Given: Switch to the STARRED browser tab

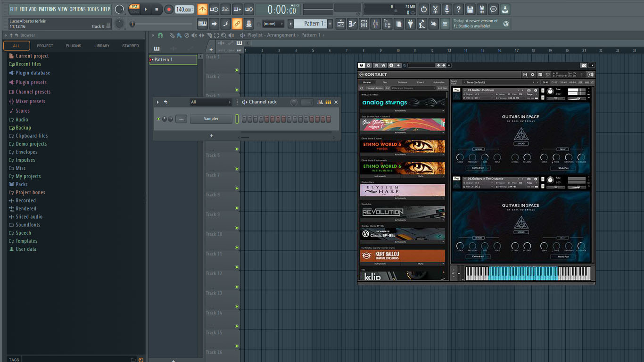Looking at the screenshot, I should [x=131, y=46].
